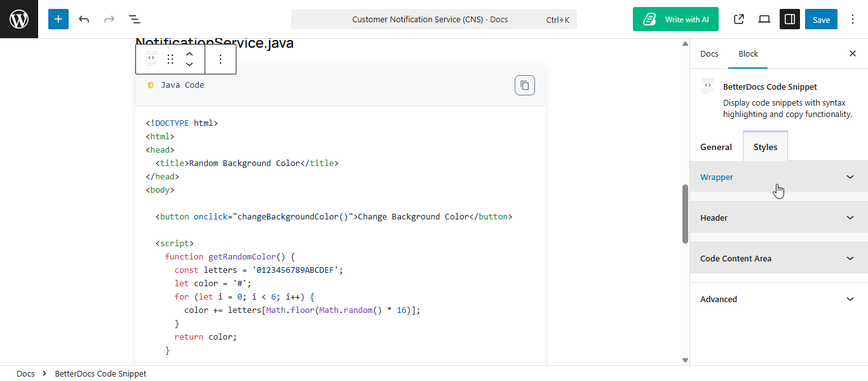Click the Docs breadcrumb link

[25, 373]
